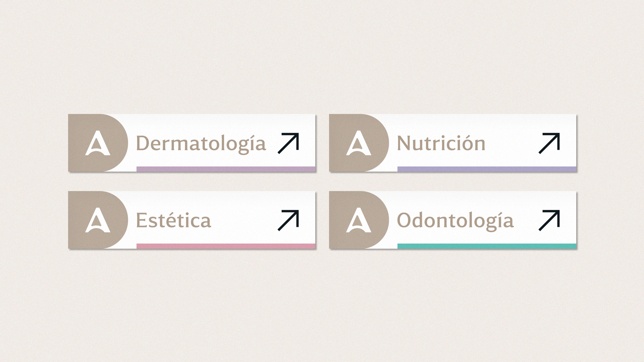This screenshot has height=362, width=644.
Task: Click the A logo on Dermatología sign
Action: [x=98, y=143]
